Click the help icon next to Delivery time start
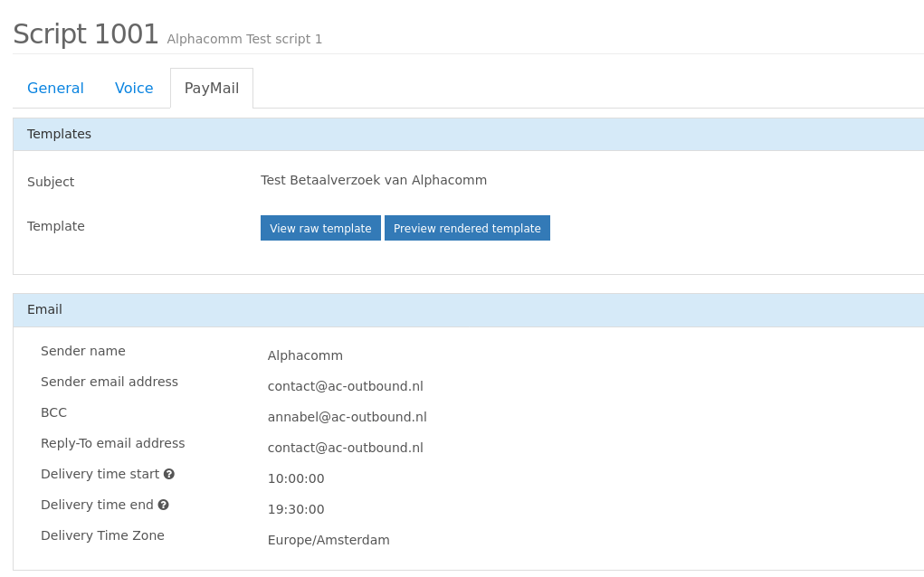This screenshot has width=924, height=577. coord(169,474)
